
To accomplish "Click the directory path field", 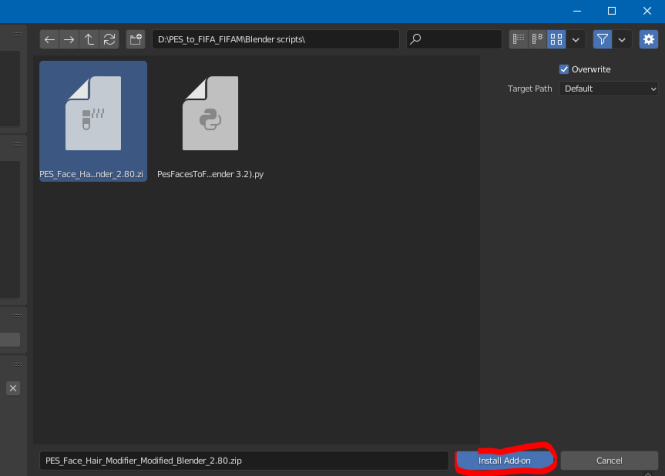I will click(x=276, y=39).
